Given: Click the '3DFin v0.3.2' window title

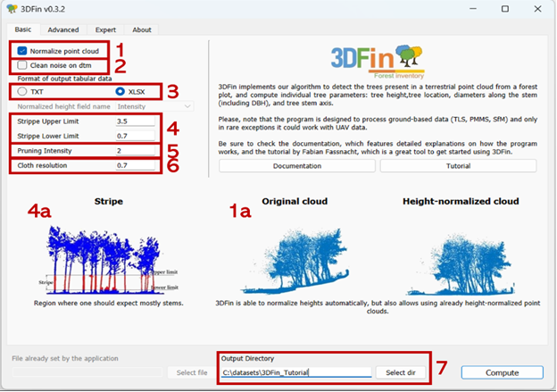Looking at the screenshot, I should click(43, 9).
